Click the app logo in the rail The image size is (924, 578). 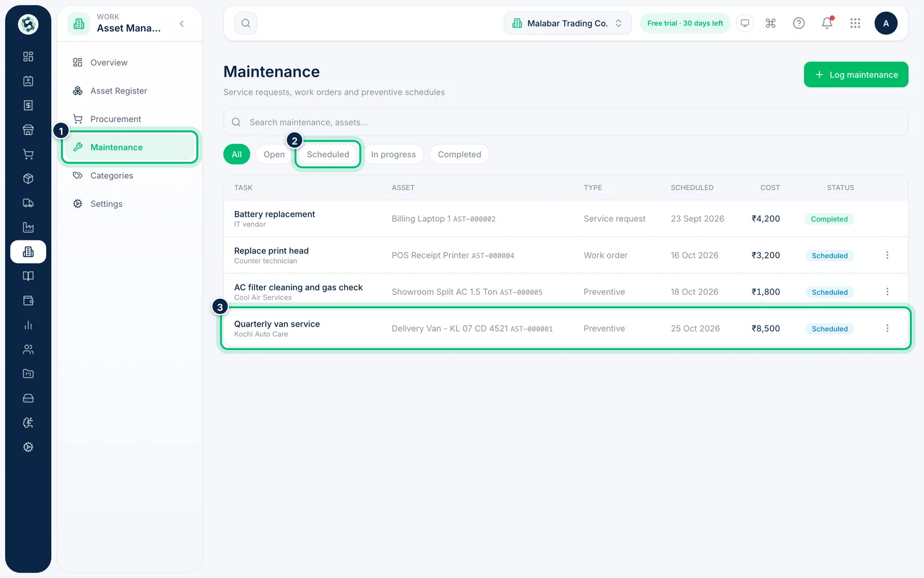(28, 24)
